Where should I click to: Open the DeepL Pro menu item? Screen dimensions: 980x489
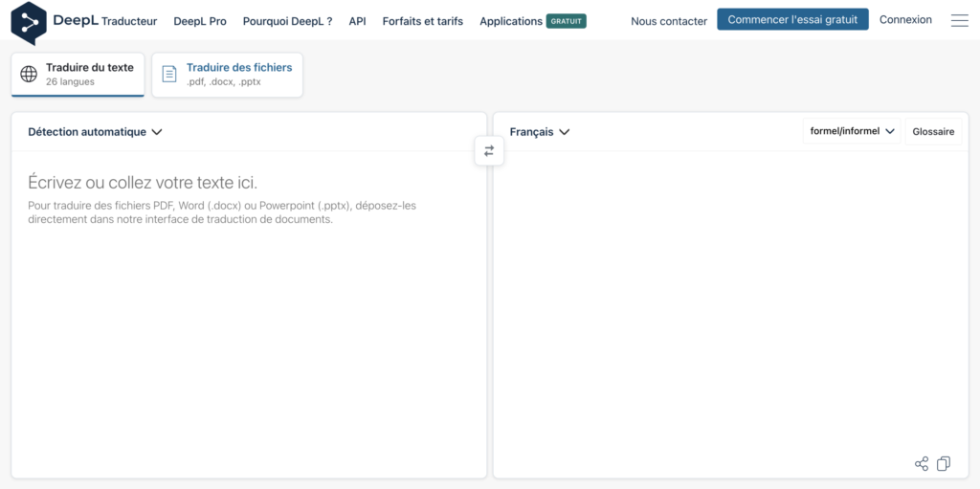[200, 21]
